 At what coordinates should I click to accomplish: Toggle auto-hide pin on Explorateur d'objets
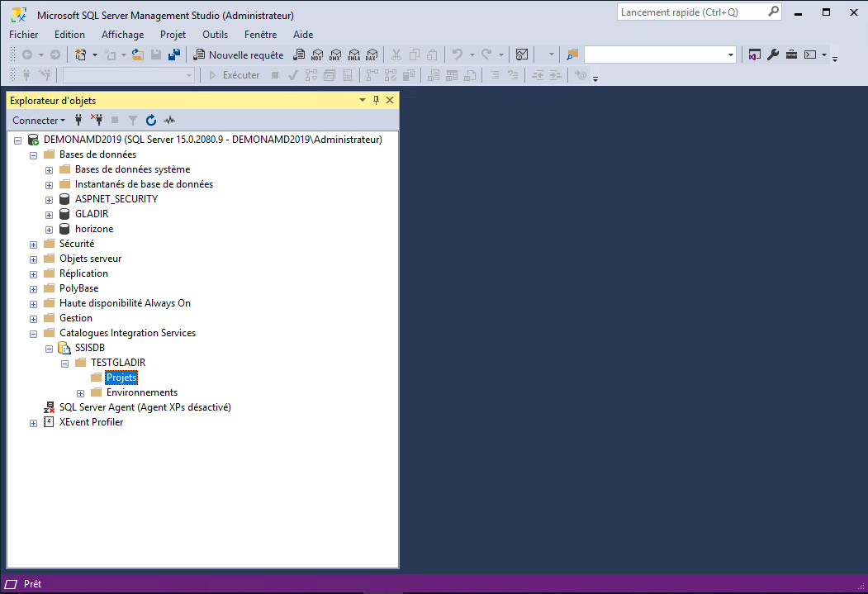[x=376, y=100]
